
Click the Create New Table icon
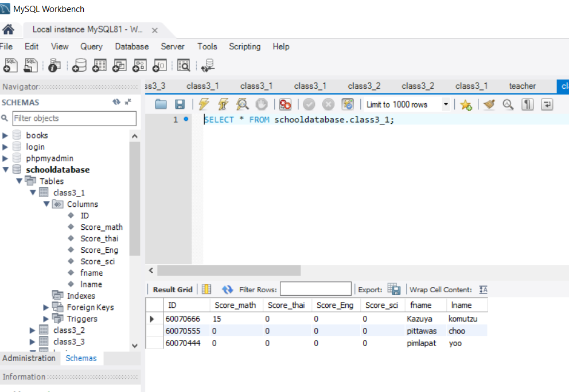[x=99, y=65]
